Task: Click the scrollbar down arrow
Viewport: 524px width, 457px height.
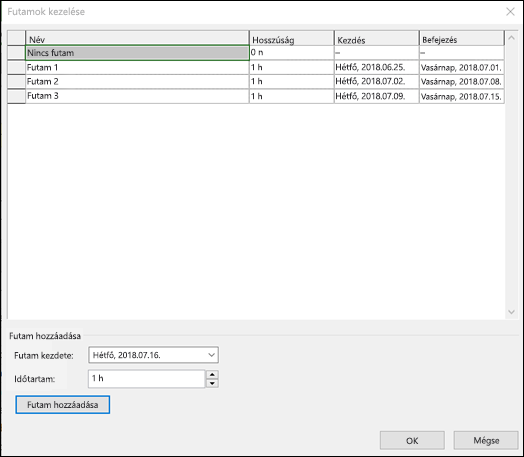Action: [511, 312]
